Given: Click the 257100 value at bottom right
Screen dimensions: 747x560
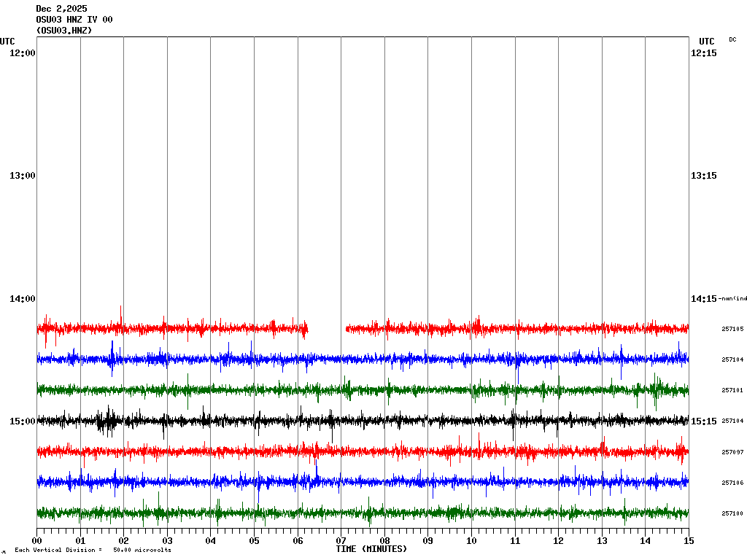Looking at the screenshot, I should tap(732, 513).
